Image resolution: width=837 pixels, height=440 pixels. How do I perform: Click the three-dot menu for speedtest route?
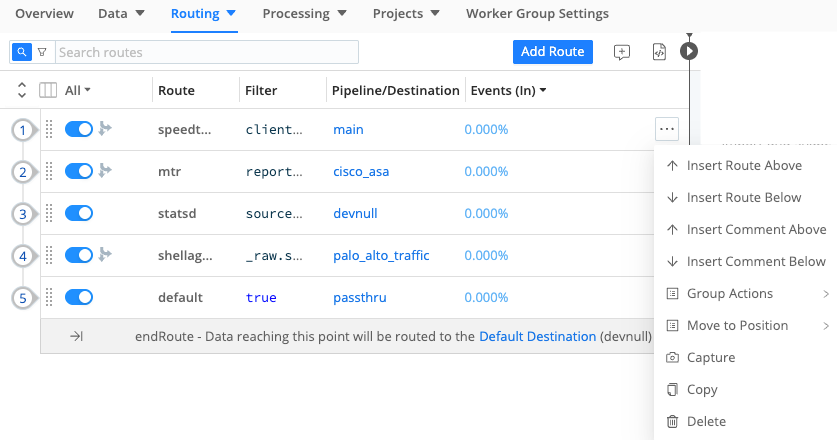point(667,129)
